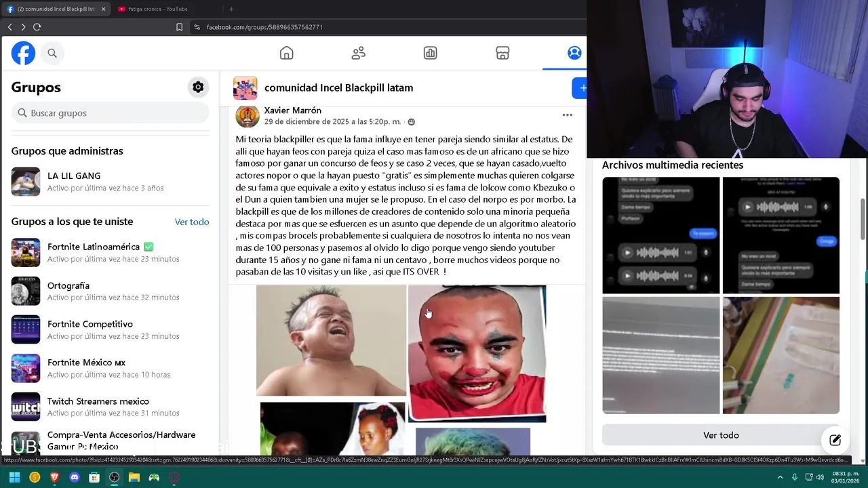Click the Fortnite Latinoamérica group thumbnail

[x=26, y=253]
